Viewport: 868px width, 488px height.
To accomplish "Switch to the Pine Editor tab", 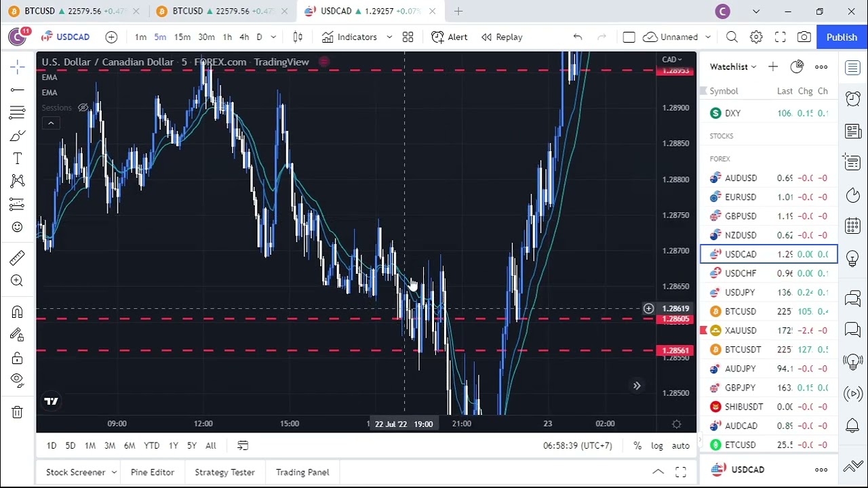I will 152,472.
